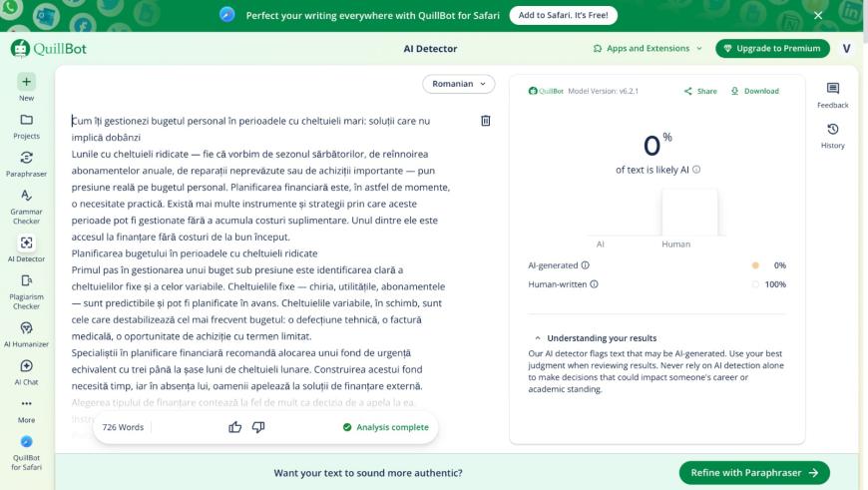Download the AI detection report
Viewport: 868px width, 490px height.
[754, 91]
